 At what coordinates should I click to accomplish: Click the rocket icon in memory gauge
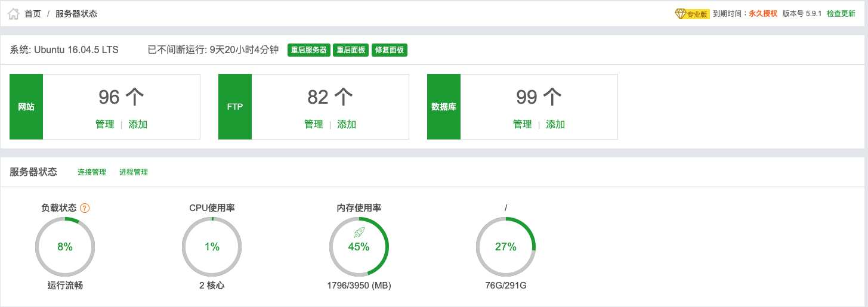pyautogui.click(x=359, y=232)
